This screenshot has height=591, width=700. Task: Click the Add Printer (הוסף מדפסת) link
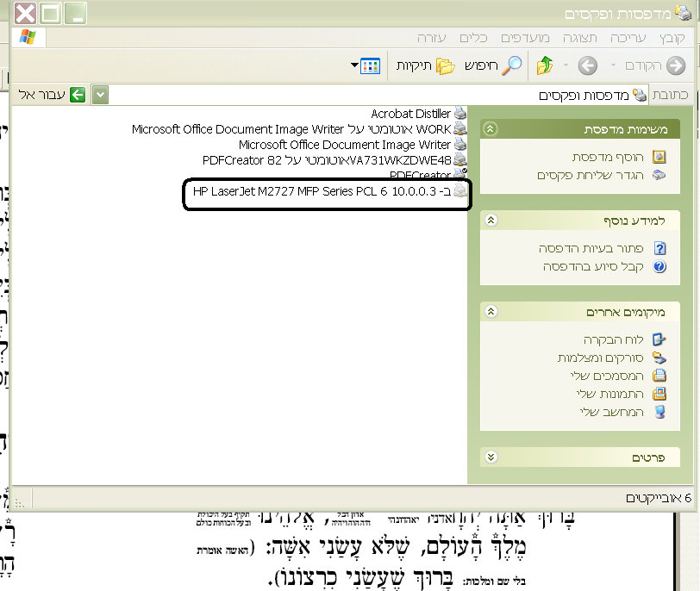click(608, 157)
